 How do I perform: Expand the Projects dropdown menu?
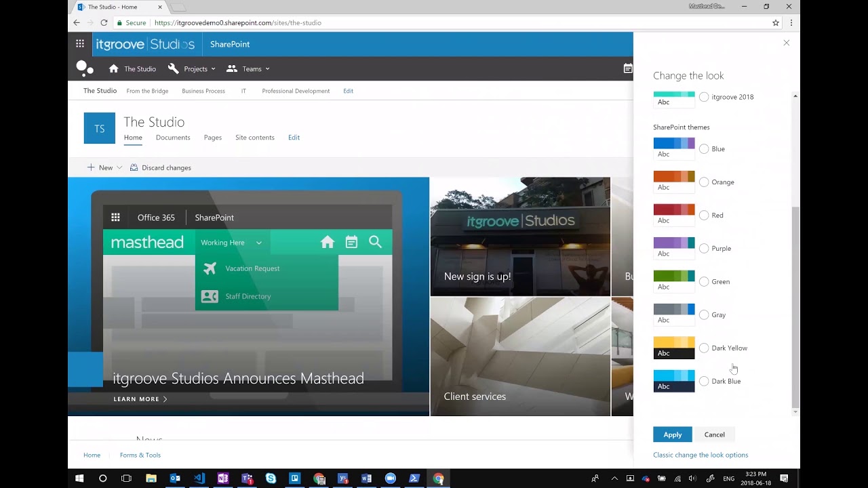click(x=213, y=69)
